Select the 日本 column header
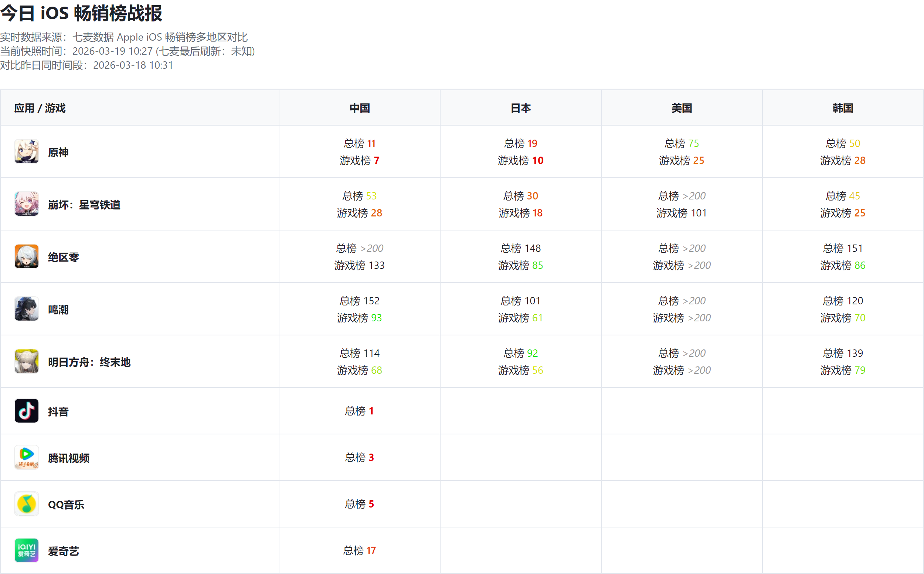 pos(520,108)
